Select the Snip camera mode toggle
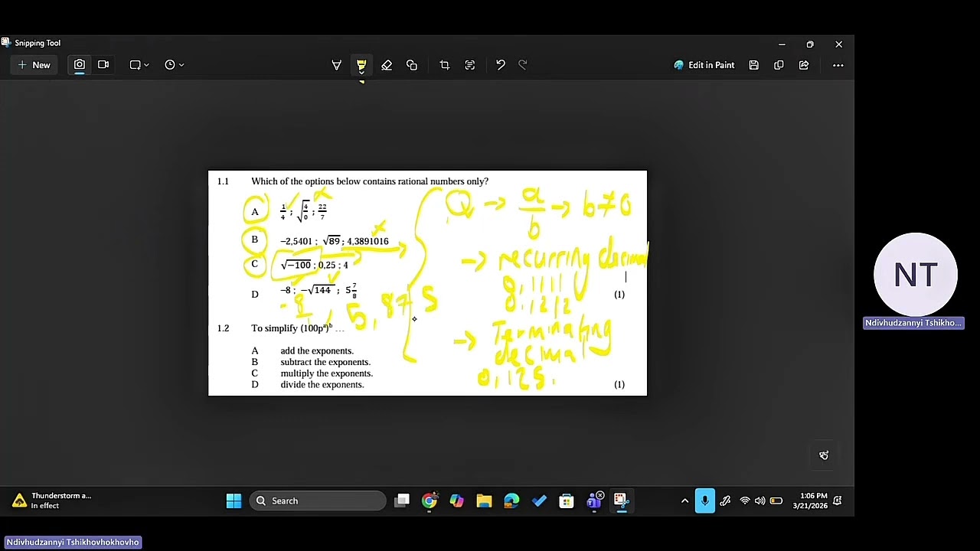 (x=80, y=65)
